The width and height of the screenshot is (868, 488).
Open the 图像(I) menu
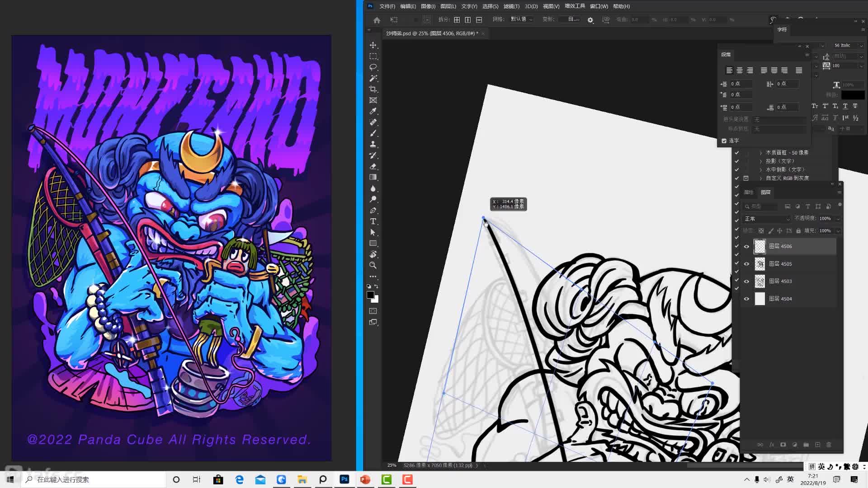point(428,6)
